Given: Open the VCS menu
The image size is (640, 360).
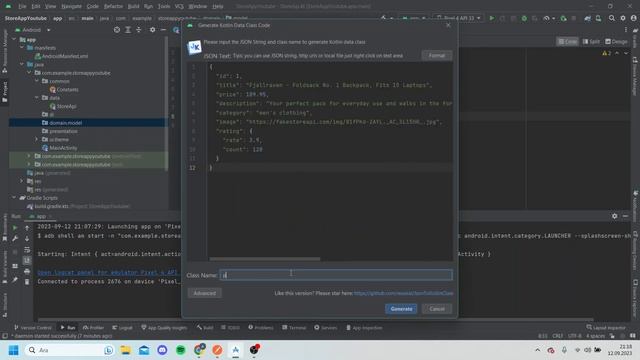Looking at the screenshot, I should pyautogui.click(x=179, y=7).
